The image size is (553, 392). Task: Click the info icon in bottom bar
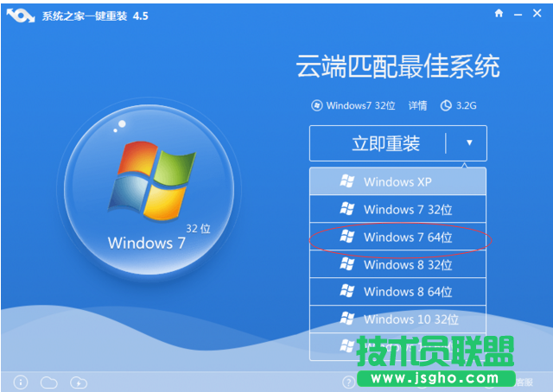(x=22, y=382)
